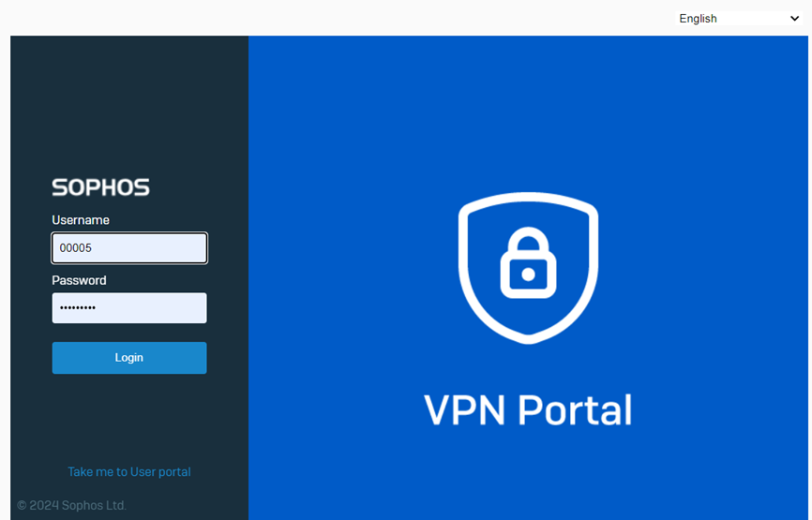Click the Password field label
This screenshot has width=812, height=520.
[80, 280]
